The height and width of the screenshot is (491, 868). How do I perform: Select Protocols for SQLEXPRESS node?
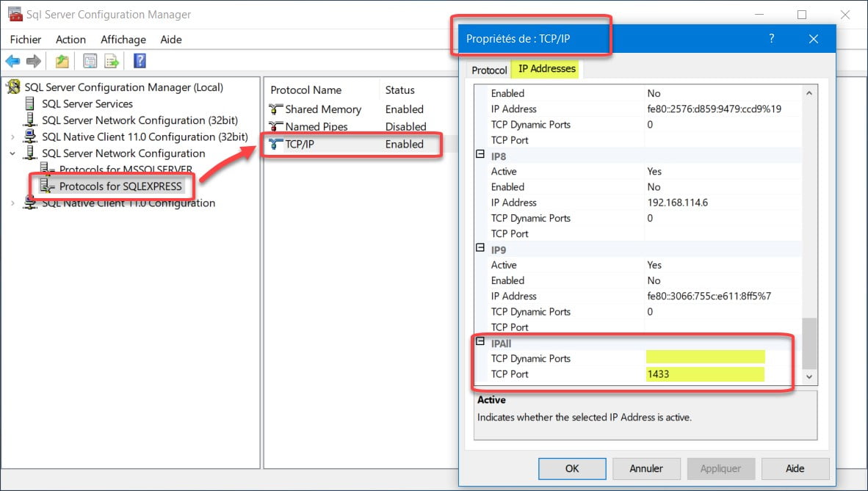tap(120, 186)
